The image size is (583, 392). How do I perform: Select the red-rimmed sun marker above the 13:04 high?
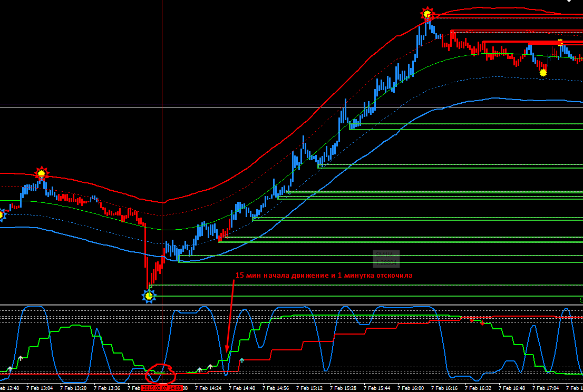pos(41,173)
